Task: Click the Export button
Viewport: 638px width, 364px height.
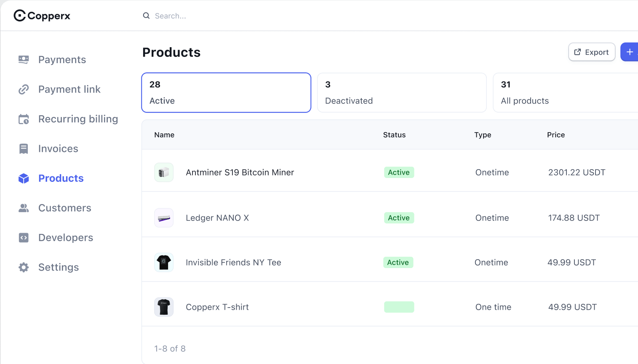Action: [592, 52]
